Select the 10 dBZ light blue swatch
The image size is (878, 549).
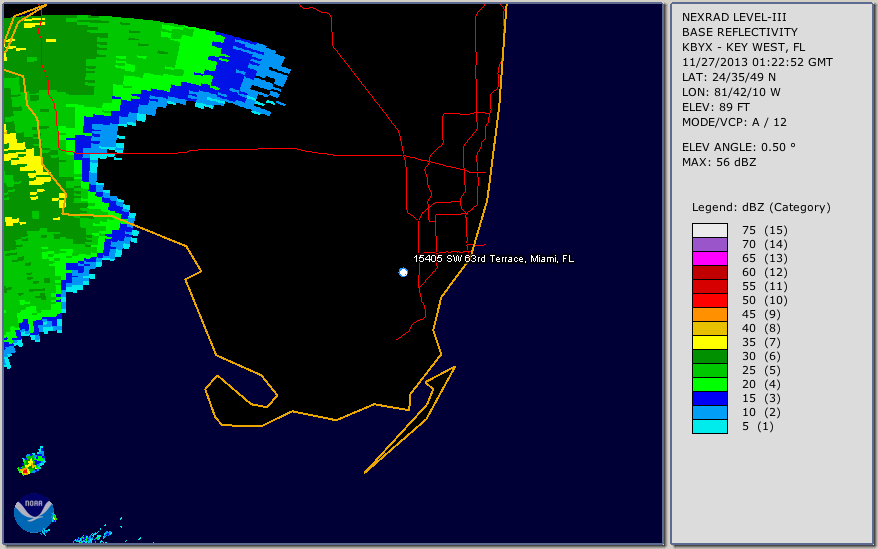tap(710, 412)
